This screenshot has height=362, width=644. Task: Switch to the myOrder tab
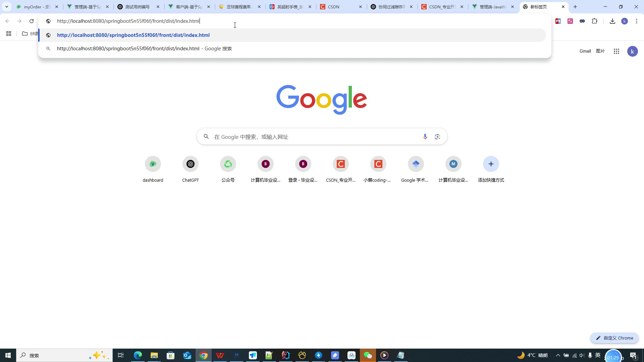click(x=36, y=7)
